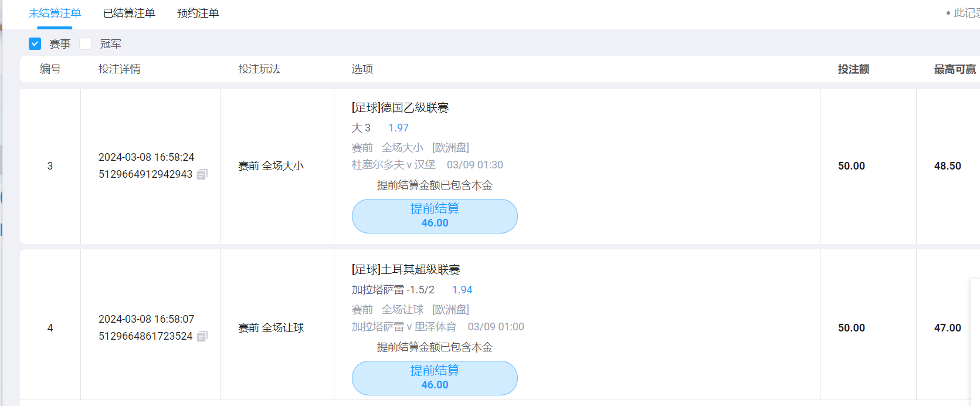The width and height of the screenshot is (980, 406).
Task: Select the 加拉塔萨雷 v 里泽体育 match text
Action: pos(403,327)
